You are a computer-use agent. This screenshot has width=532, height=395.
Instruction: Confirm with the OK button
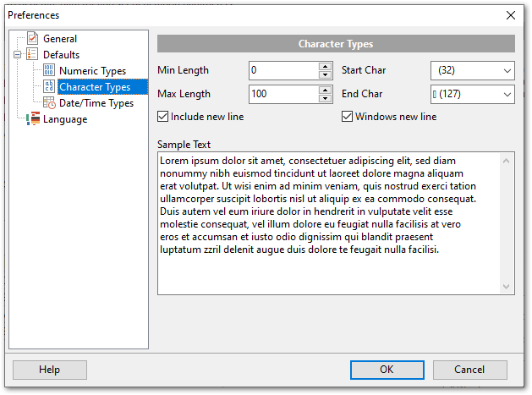[387, 370]
